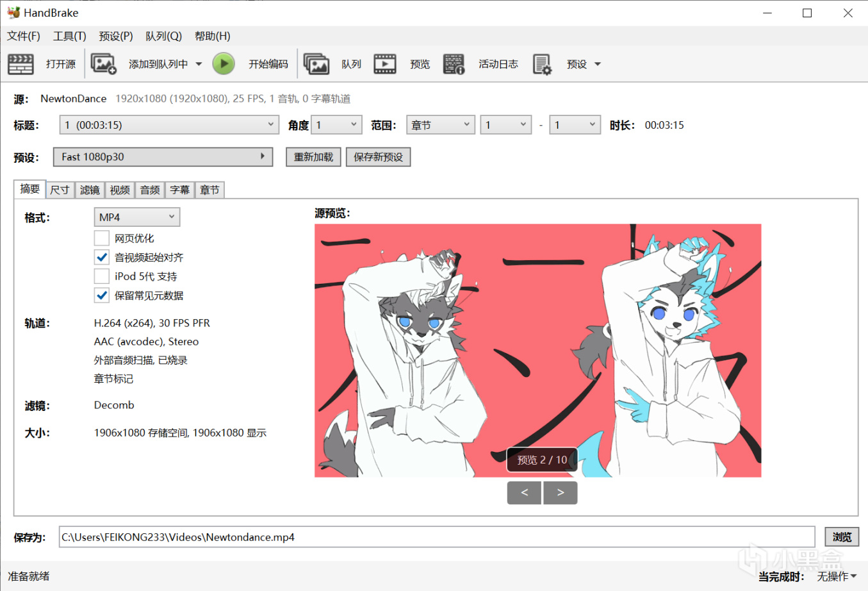Click the Open Source clapperboard icon
Viewport: 868px width, 591px height.
pos(20,64)
